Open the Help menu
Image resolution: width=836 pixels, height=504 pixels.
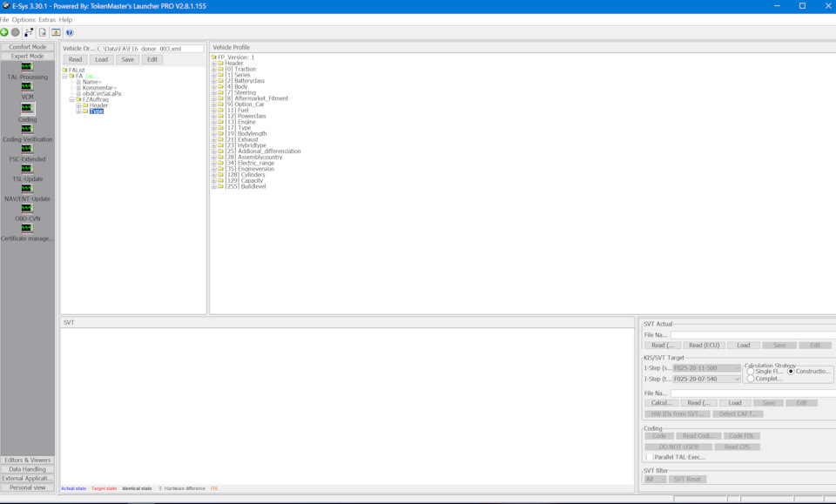[65, 20]
